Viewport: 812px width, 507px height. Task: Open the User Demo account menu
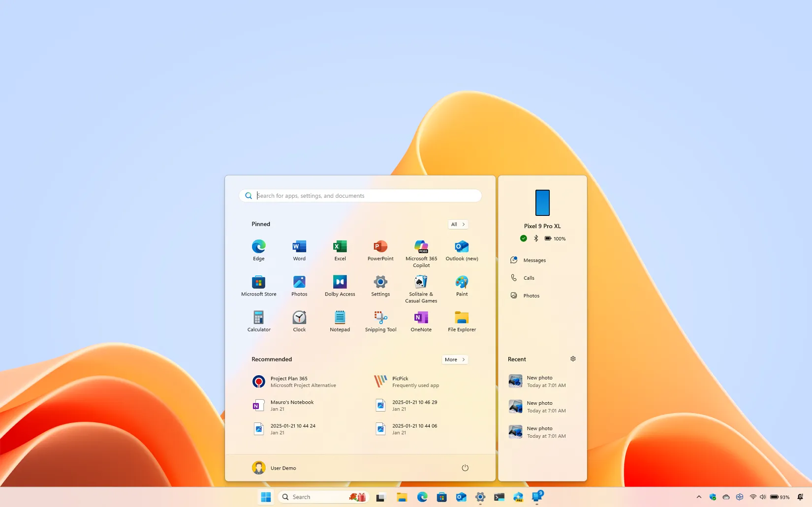click(x=274, y=468)
